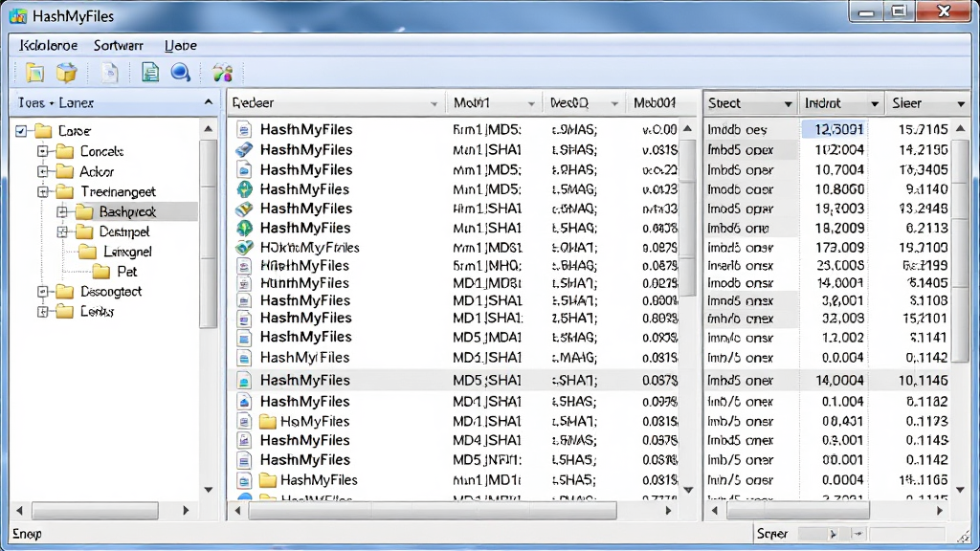Viewport: 980px width, 551px height.
Task: Select the Concels folder in tree
Action: pyautogui.click(x=101, y=151)
